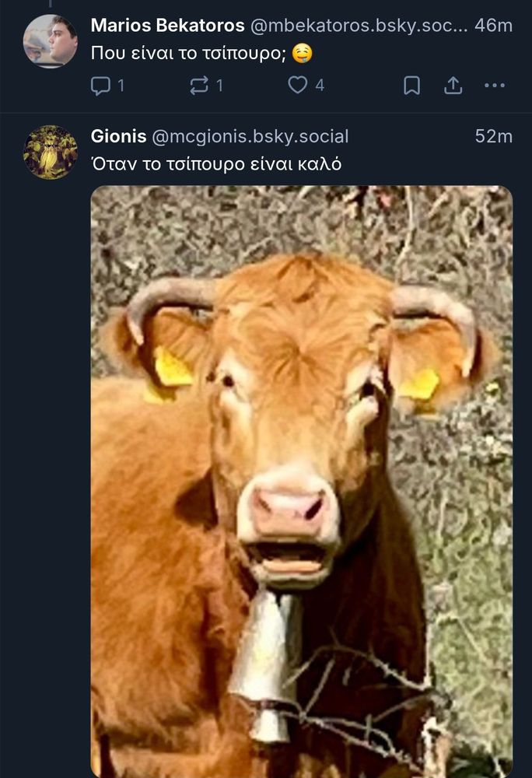
Task: Visit the @mcgionis.bsky.social handle
Action: click(250, 136)
